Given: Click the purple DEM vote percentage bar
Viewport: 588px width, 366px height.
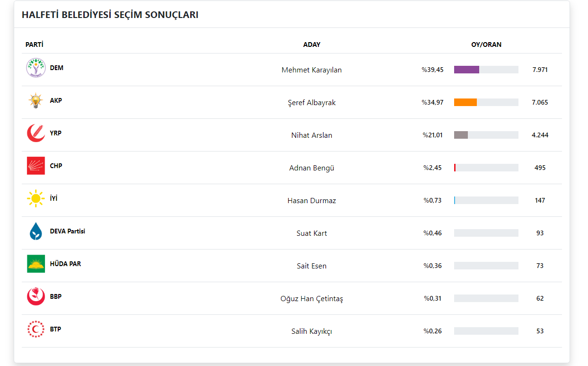Looking at the screenshot, I should pos(466,70).
